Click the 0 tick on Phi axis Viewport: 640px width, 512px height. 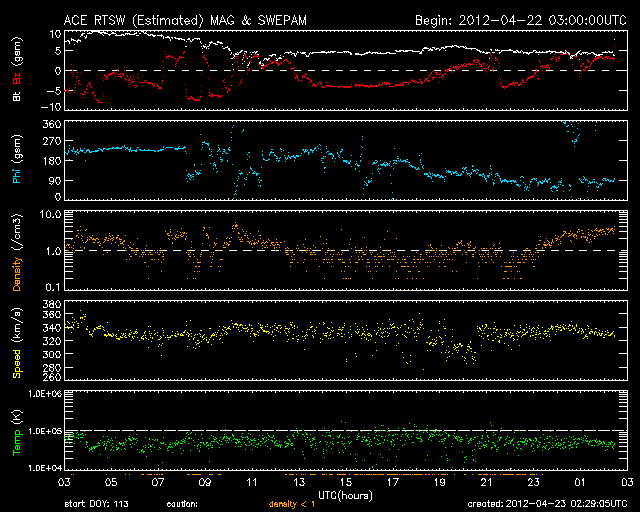(58, 197)
